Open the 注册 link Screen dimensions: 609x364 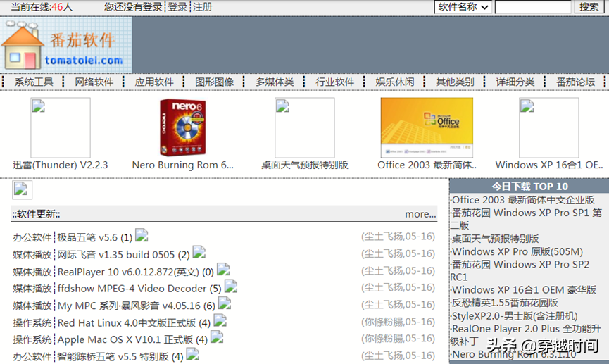pos(202,7)
